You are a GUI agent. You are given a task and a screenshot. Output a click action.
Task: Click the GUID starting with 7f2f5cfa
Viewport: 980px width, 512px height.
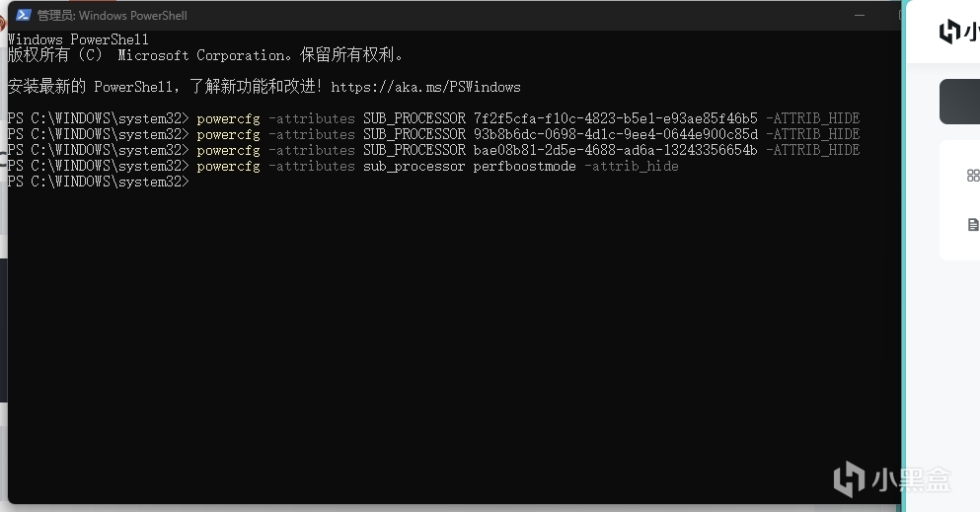(x=615, y=118)
